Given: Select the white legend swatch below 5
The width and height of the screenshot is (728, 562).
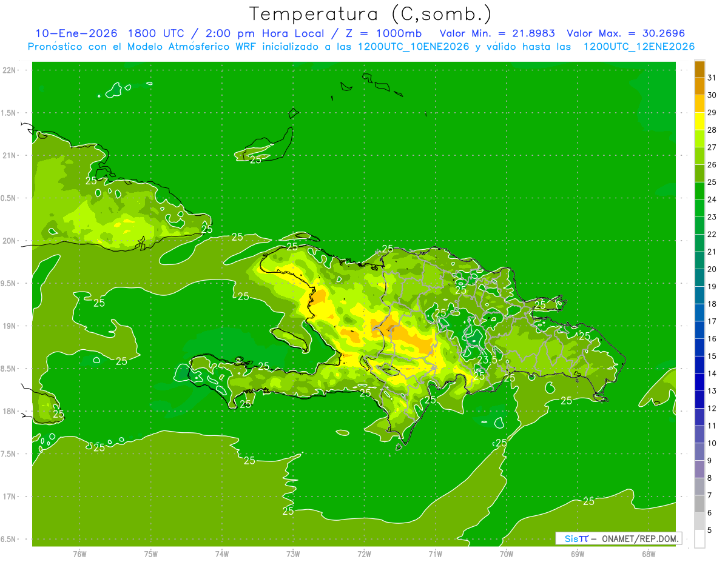Looking at the screenshot, I should (x=699, y=539).
